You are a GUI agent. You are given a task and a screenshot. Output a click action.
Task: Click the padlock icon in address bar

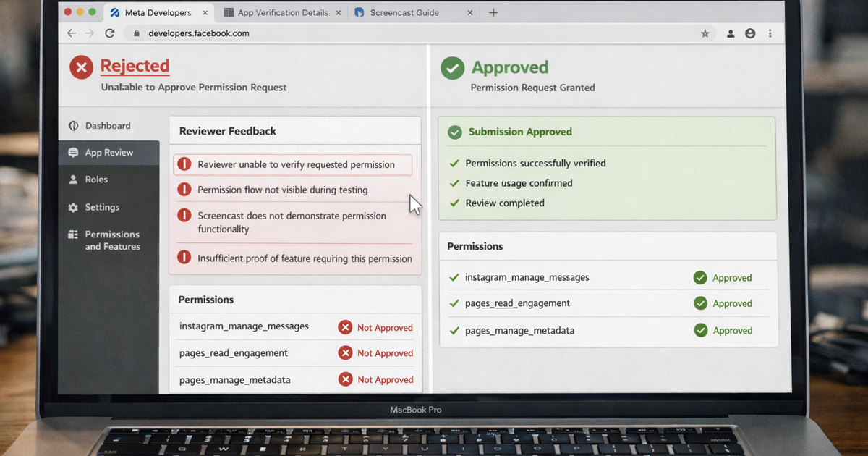(x=136, y=33)
